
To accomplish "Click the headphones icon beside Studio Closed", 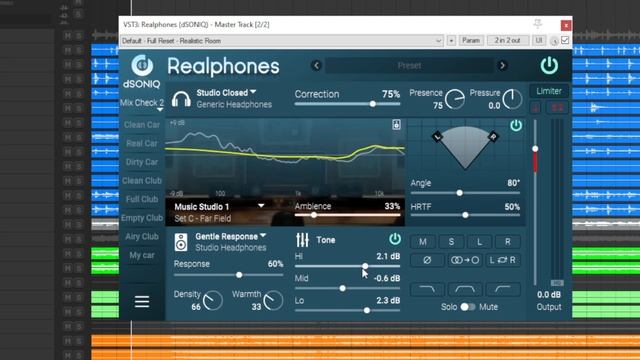I will (181, 99).
